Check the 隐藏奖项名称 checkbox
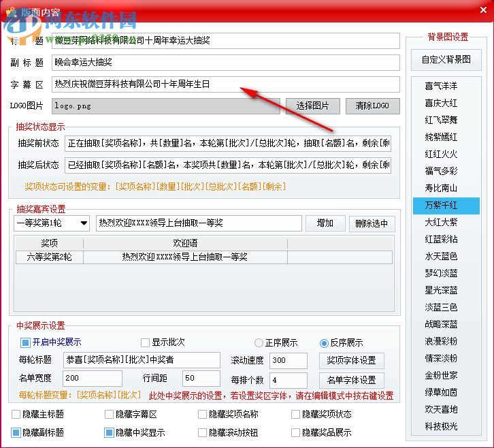This screenshot has width=494, height=448. click(x=202, y=414)
